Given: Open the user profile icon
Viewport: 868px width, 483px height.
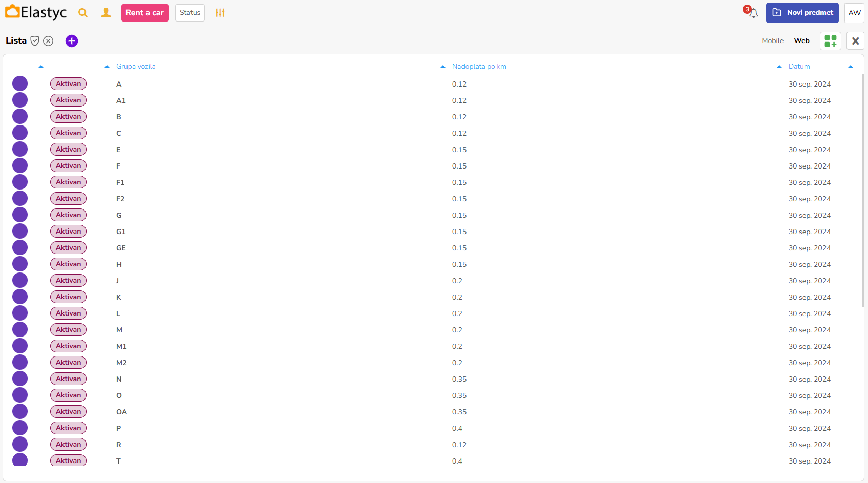Looking at the screenshot, I should point(106,13).
